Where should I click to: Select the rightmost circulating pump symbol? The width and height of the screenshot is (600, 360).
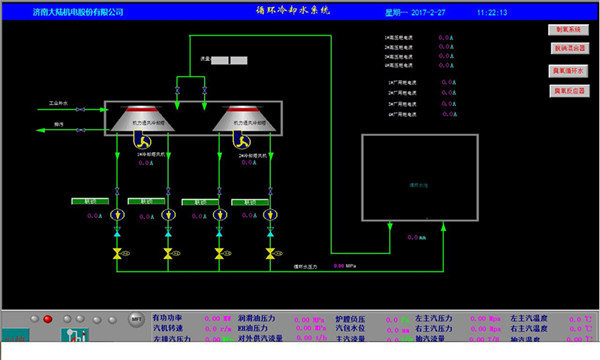[x=270, y=215]
